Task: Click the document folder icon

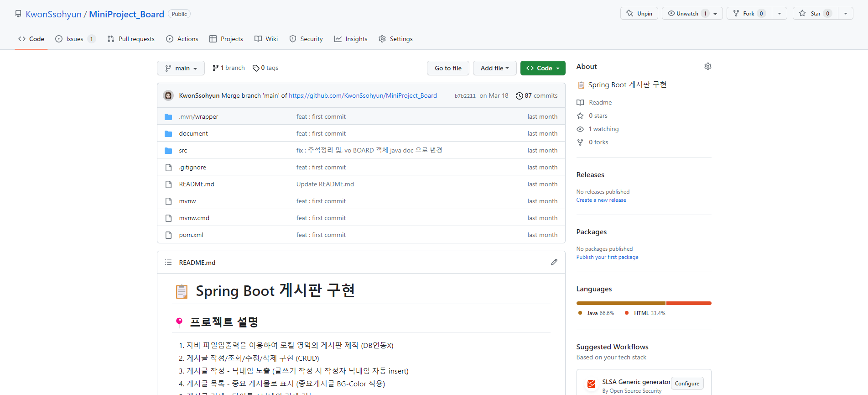Action: click(168, 133)
